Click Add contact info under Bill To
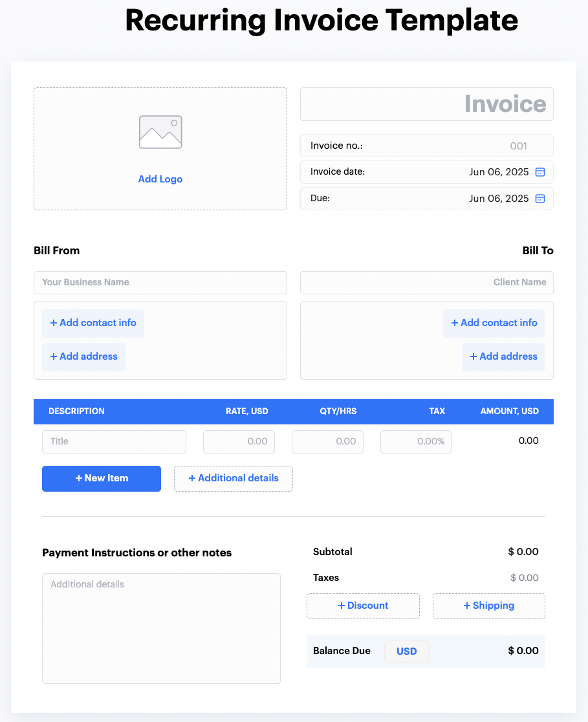588x722 pixels. pyautogui.click(x=494, y=323)
